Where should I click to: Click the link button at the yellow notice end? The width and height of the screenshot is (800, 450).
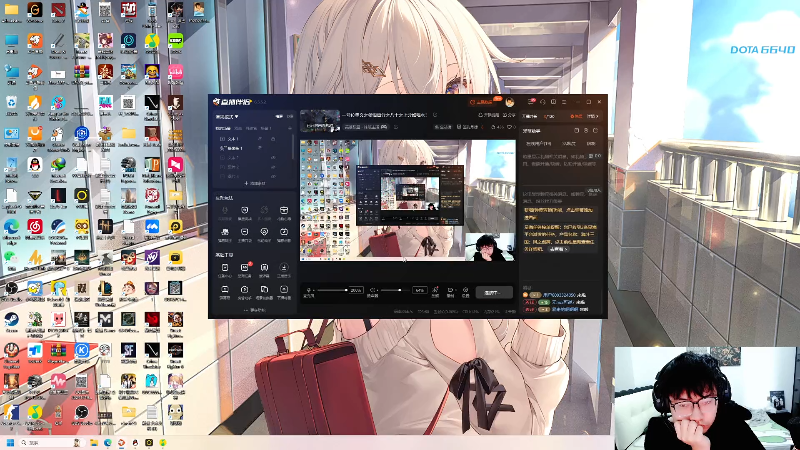click(558, 249)
